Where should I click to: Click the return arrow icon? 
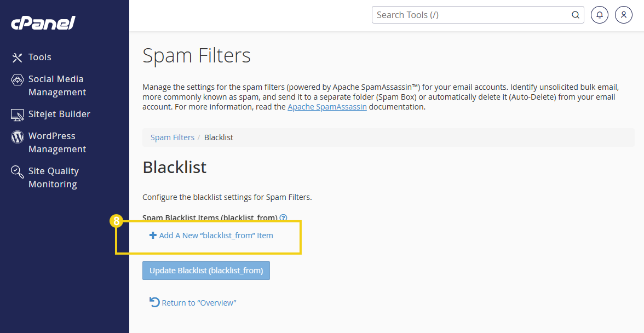point(154,302)
